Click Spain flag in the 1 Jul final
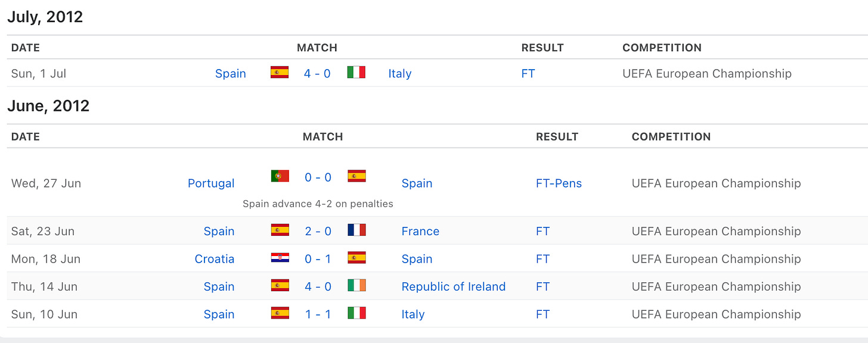 [x=280, y=73]
